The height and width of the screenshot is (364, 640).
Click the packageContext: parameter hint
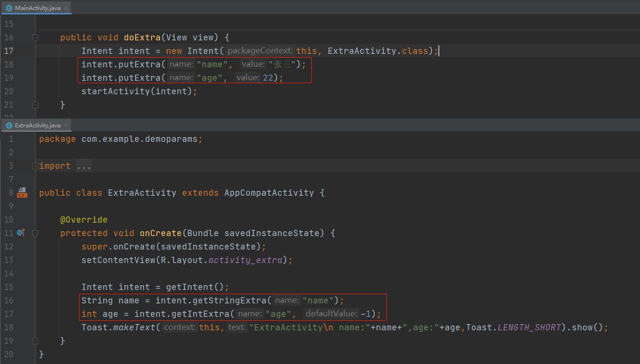click(260, 51)
